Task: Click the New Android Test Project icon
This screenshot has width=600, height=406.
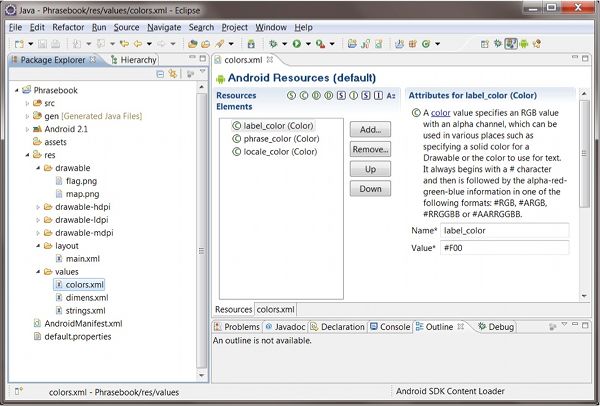Action: [x=365, y=44]
